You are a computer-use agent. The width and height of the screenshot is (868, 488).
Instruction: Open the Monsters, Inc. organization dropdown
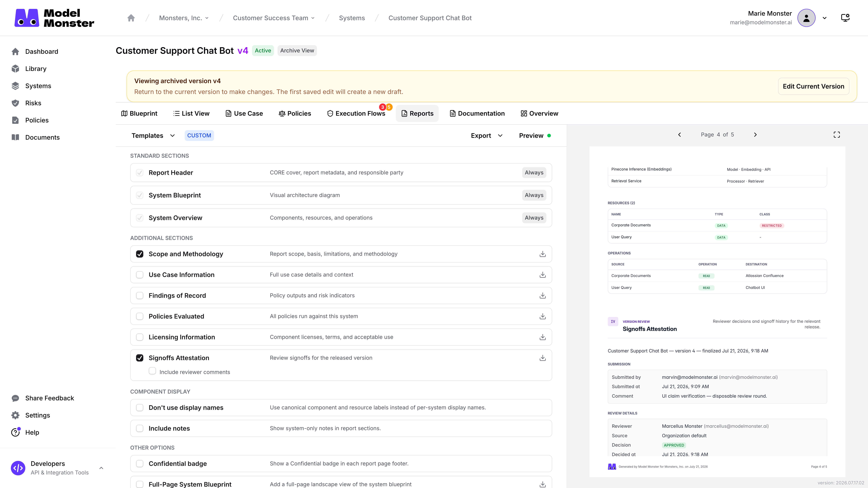coord(184,18)
